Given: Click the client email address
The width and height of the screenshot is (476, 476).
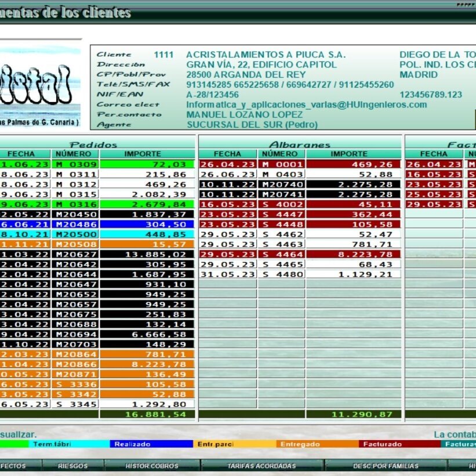Looking at the screenshot, I should pos(306,105).
